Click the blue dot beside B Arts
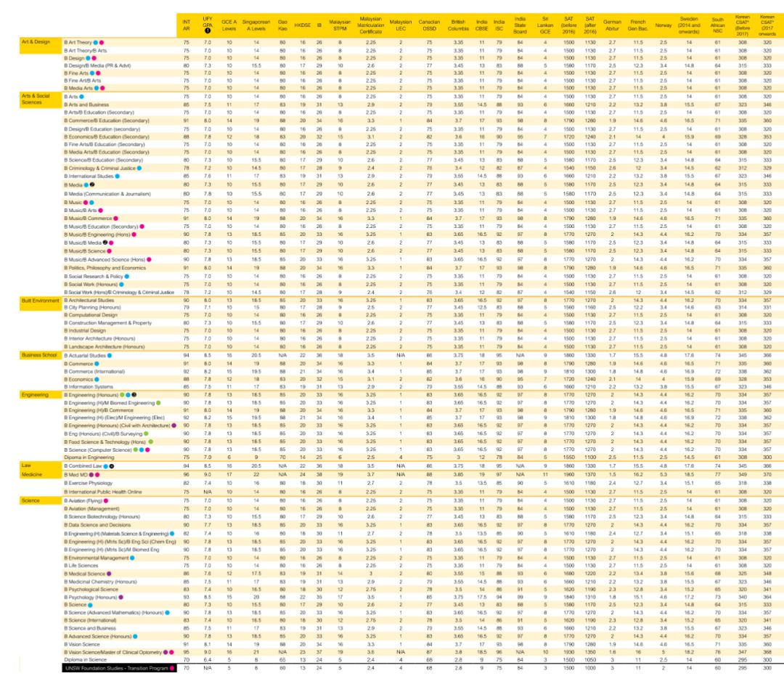 81,96
